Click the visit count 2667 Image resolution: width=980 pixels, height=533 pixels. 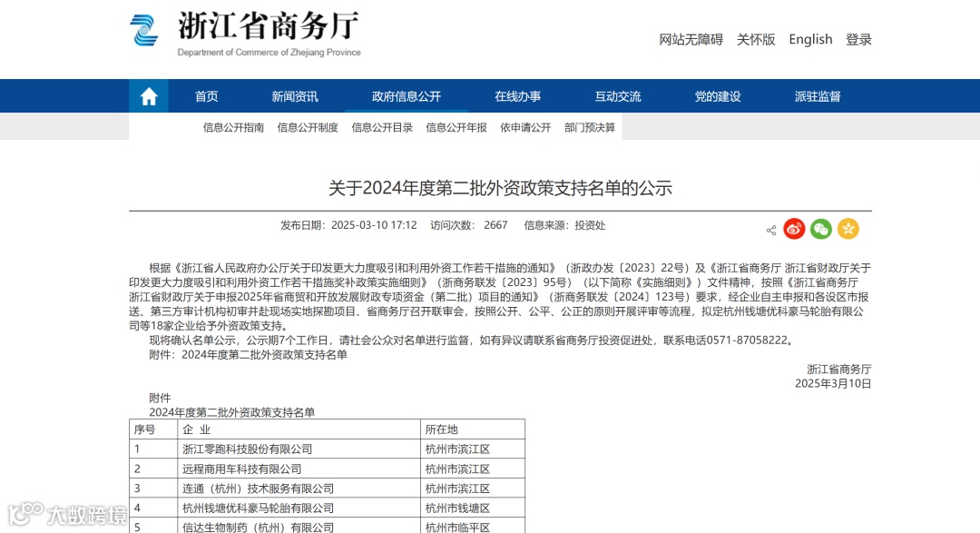click(495, 225)
